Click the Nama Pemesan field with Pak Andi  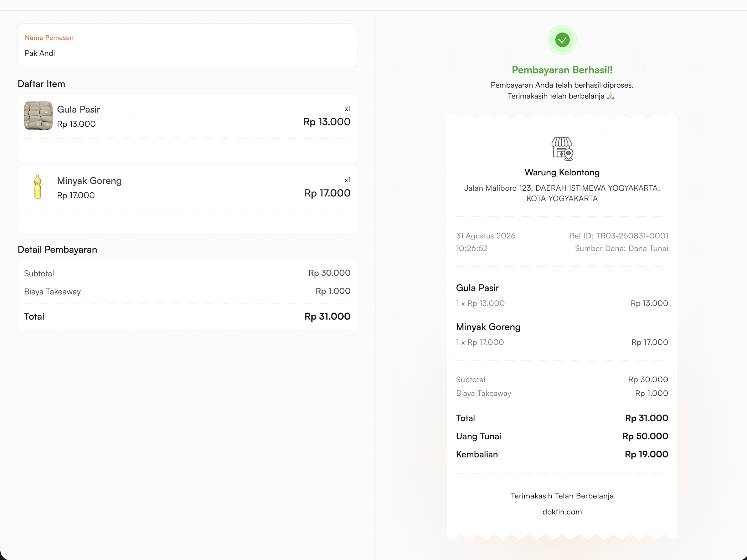click(187, 46)
